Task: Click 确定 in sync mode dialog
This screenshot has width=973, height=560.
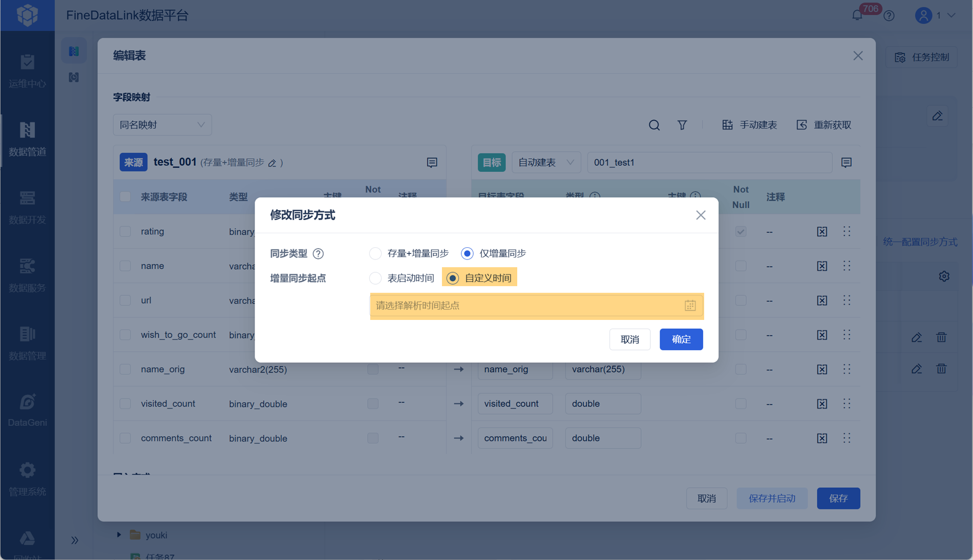Action: click(x=681, y=339)
